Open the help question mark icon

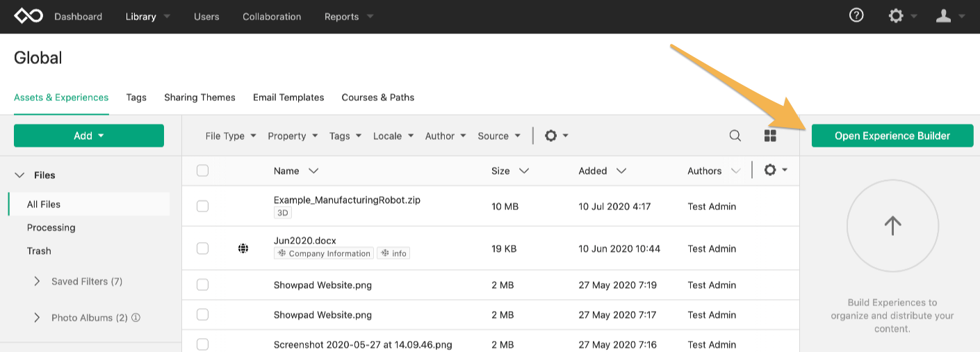[856, 15]
